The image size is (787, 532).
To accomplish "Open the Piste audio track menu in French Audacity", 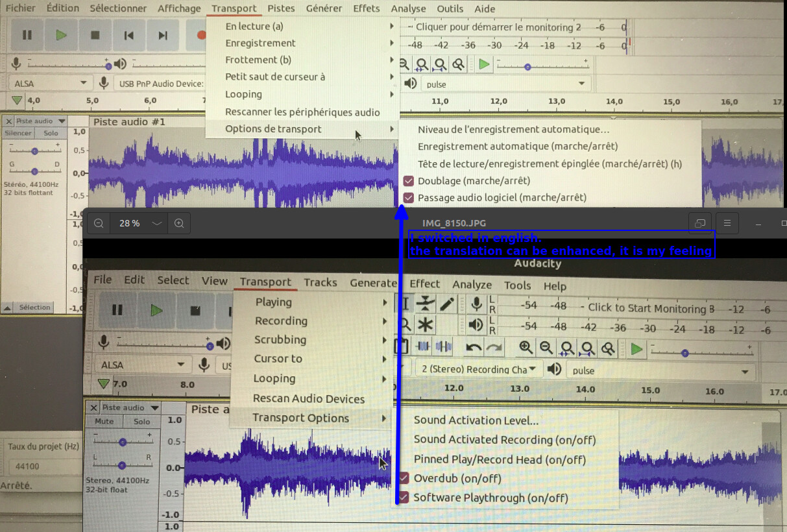I will pos(41,121).
